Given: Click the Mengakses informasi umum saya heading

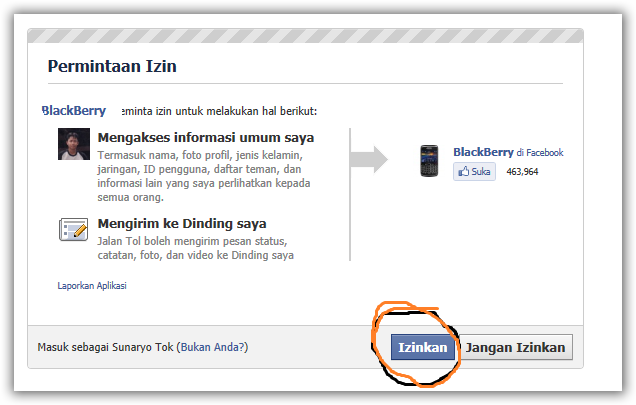Looking at the screenshot, I should click(x=206, y=138).
